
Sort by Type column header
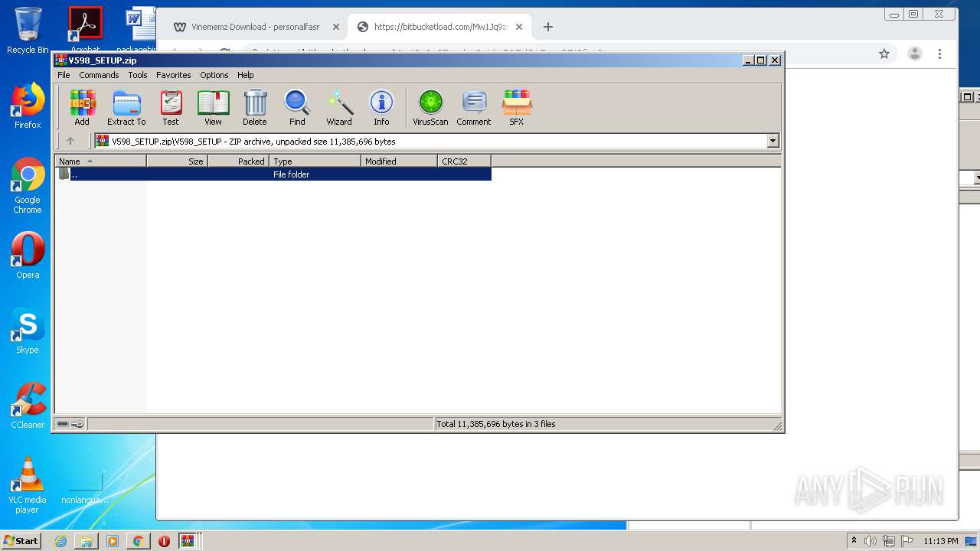coord(315,161)
